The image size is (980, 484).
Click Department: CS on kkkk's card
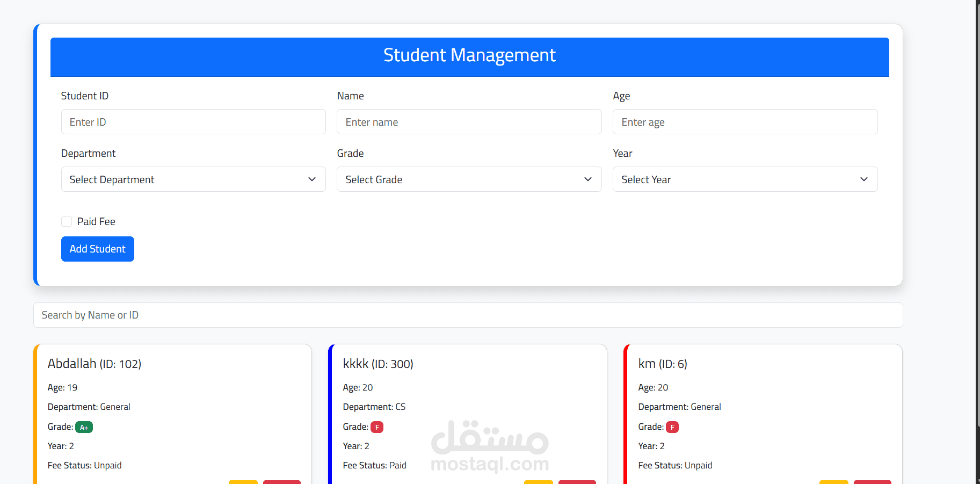click(374, 407)
